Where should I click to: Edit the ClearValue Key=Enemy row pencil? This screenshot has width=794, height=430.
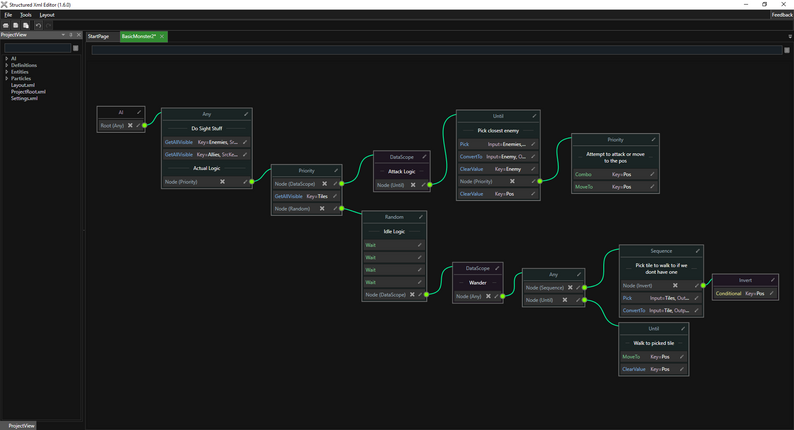coord(533,169)
